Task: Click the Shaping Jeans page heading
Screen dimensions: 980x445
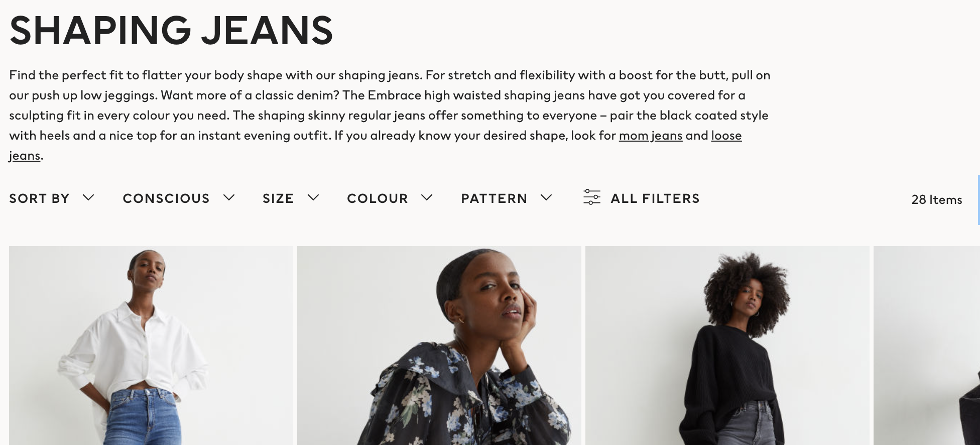Action: 171,30
